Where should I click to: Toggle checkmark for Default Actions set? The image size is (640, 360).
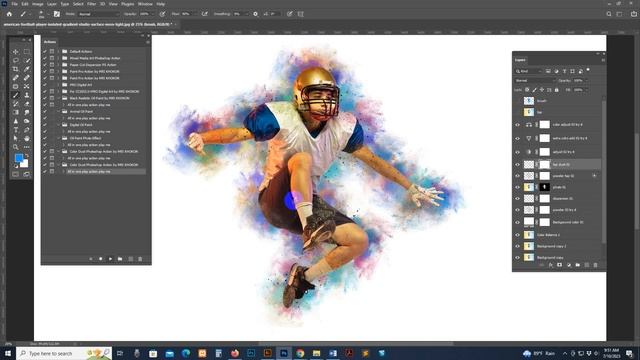click(x=45, y=51)
